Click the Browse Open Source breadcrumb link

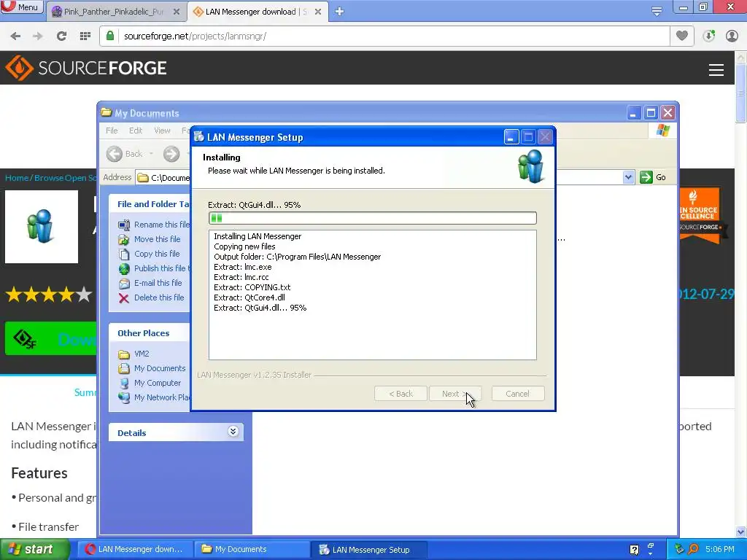tap(65, 178)
